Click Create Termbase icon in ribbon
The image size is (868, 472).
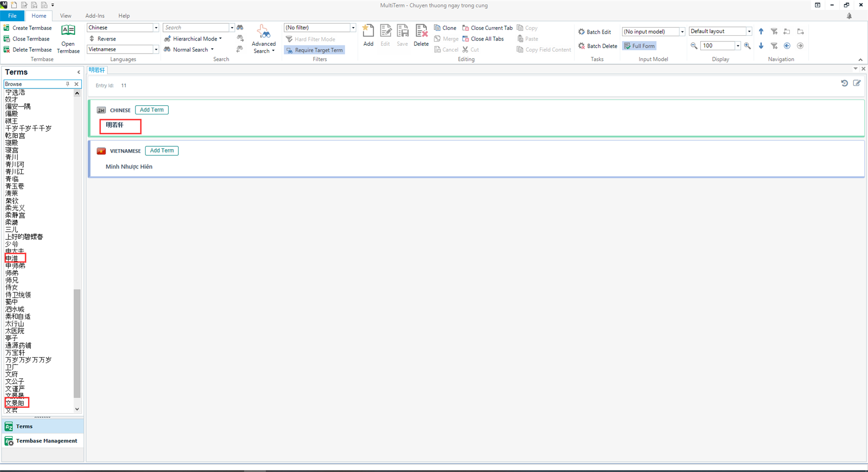point(7,28)
